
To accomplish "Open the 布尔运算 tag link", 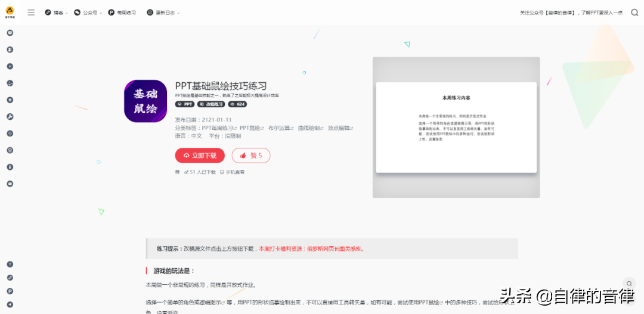I will (281, 128).
